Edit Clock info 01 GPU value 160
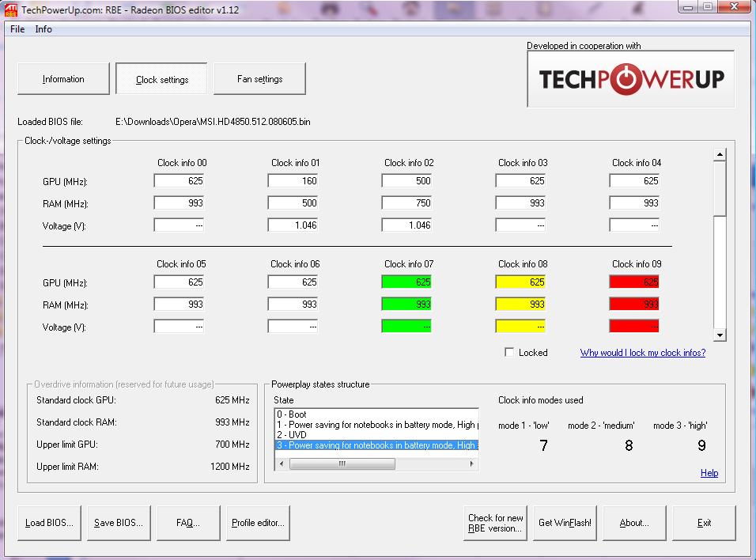 [x=293, y=181]
